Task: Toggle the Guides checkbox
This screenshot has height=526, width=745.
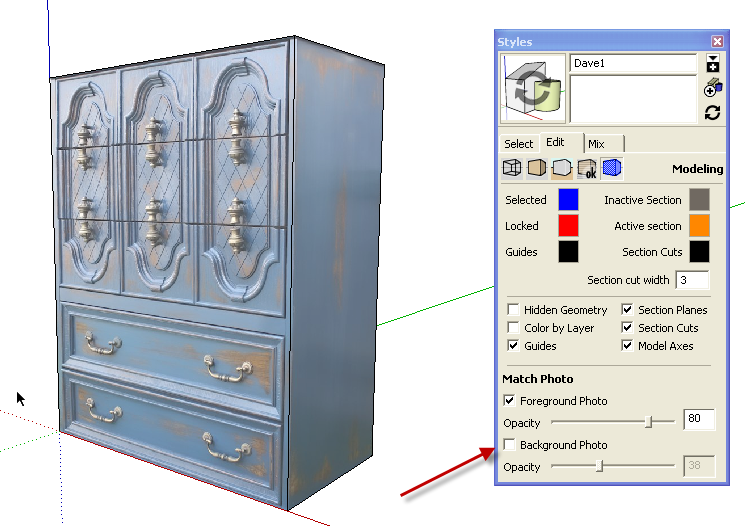Action: 513,345
